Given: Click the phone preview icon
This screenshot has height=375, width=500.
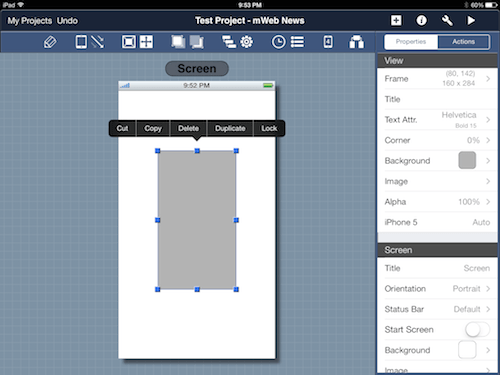Looking at the screenshot, I should coord(328,42).
